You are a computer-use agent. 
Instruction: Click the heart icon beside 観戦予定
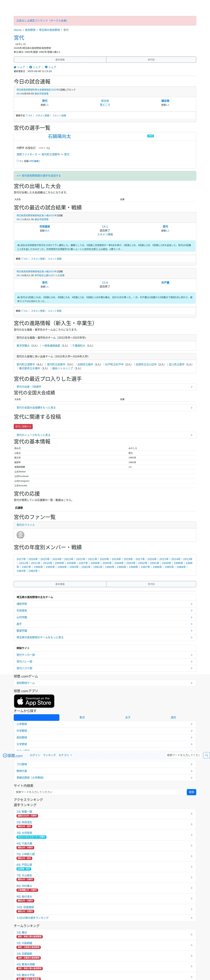pyautogui.click(x=27, y=116)
